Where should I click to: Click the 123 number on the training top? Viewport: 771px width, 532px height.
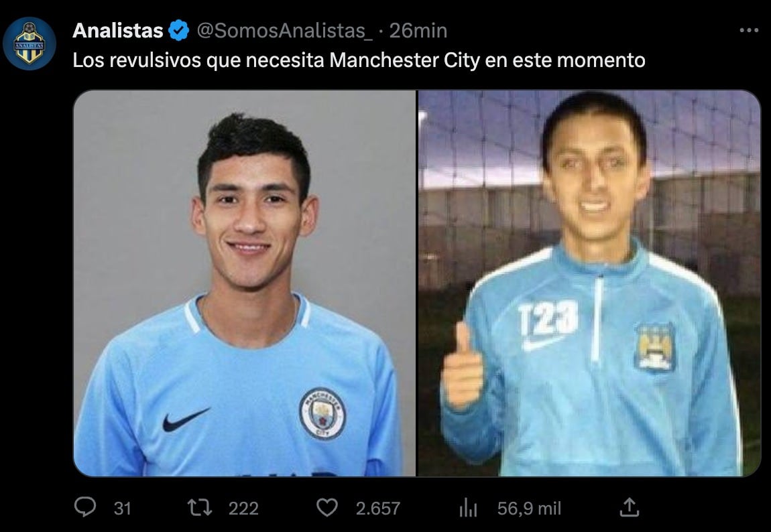(x=548, y=318)
